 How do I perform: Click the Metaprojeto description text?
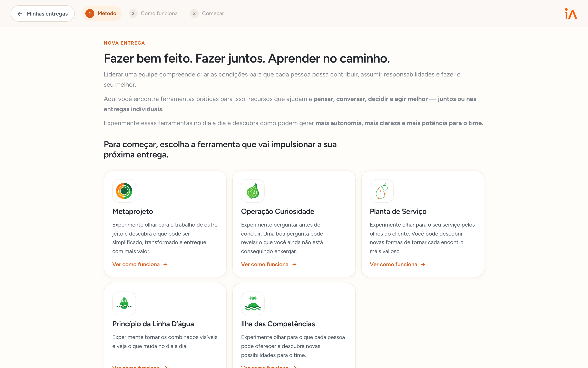point(165,238)
